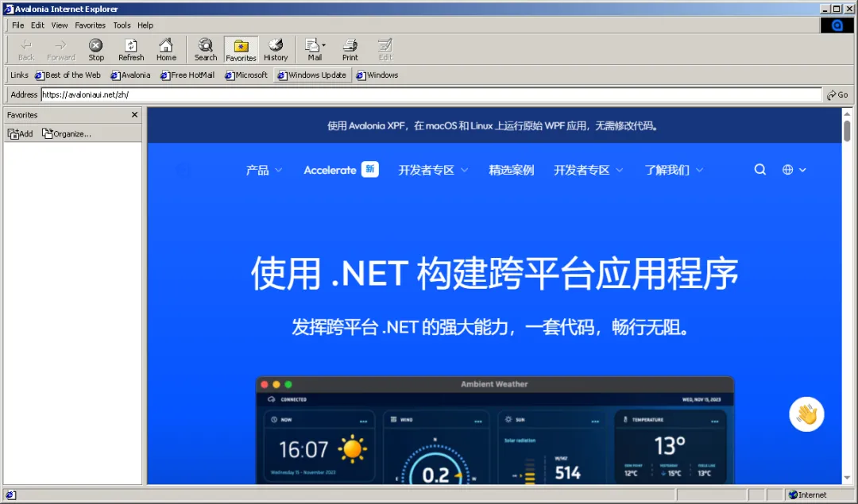Close the Favorites sidebar with its X

click(x=134, y=113)
